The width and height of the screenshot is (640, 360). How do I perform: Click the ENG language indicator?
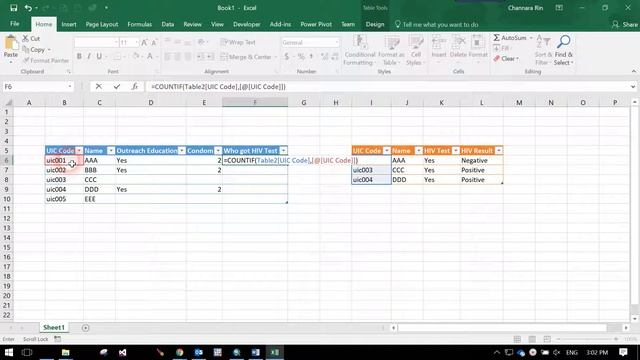pos(571,352)
